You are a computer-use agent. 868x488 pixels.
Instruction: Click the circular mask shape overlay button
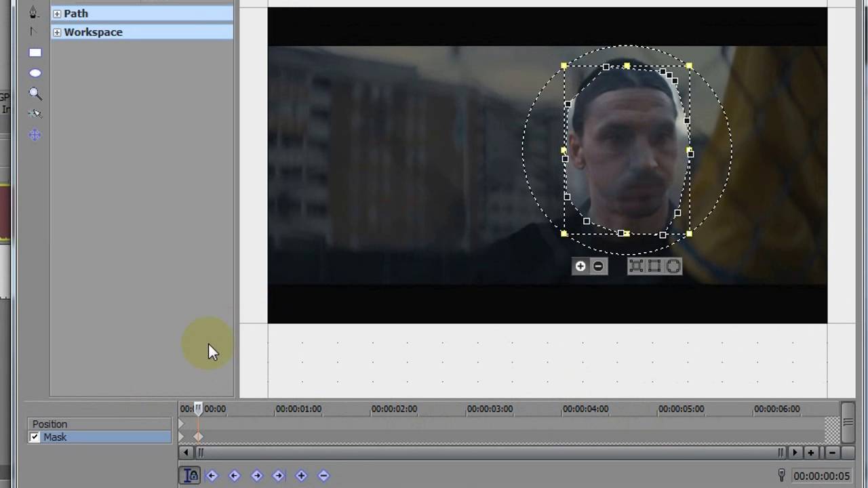673,266
